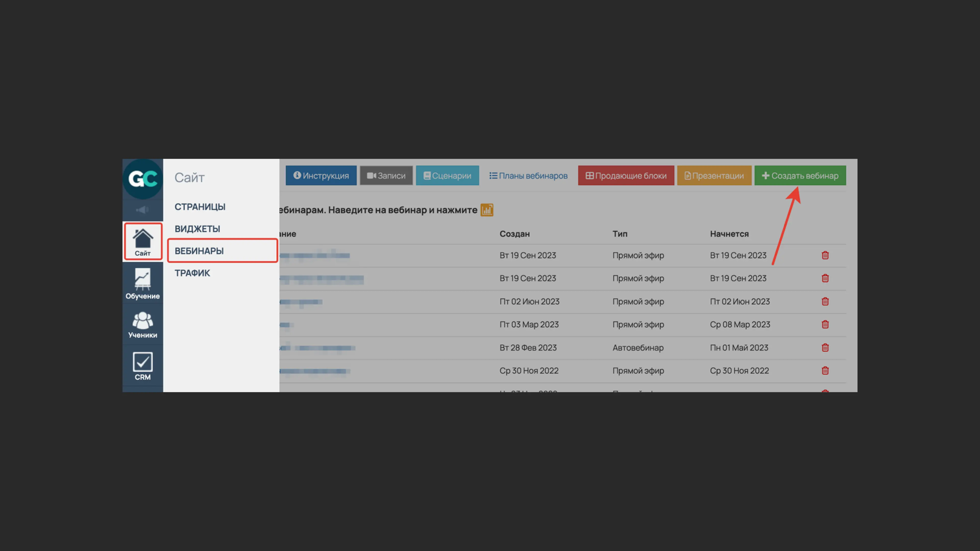Click the orange statistics chart icon
Viewport: 980px width, 551px height.
click(487, 210)
